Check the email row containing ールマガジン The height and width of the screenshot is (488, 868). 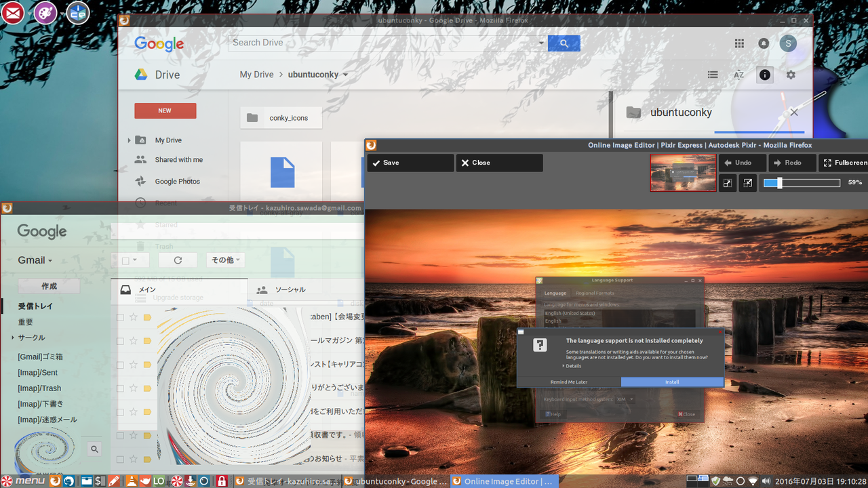(120, 341)
